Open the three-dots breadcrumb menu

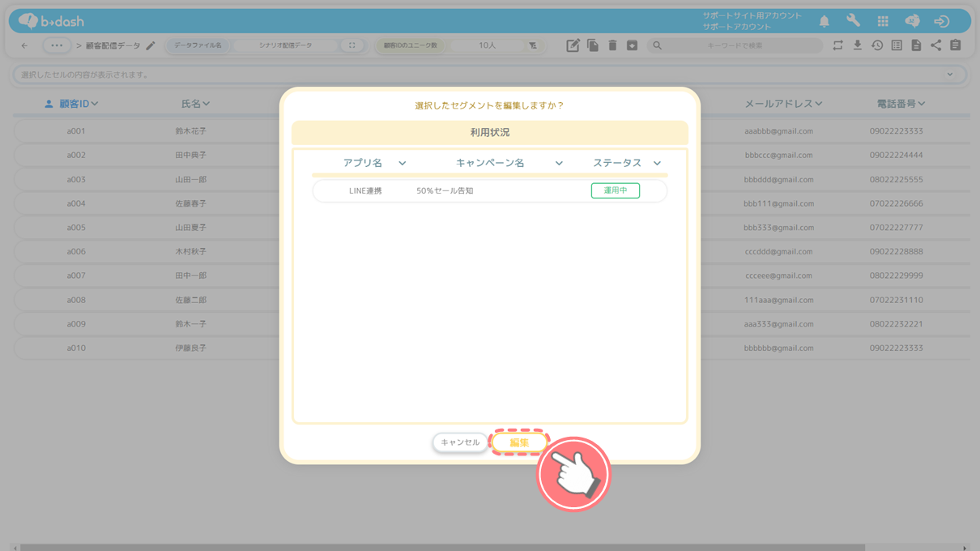56,45
